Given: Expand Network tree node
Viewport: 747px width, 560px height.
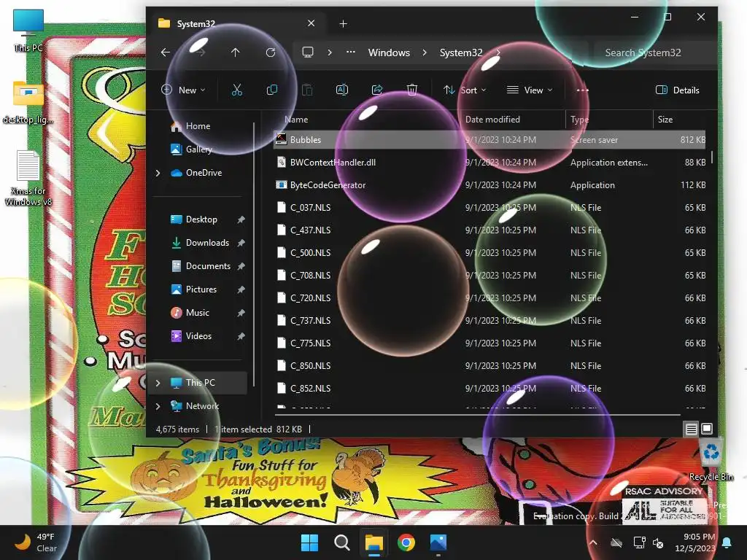Looking at the screenshot, I should coord(158,406).
